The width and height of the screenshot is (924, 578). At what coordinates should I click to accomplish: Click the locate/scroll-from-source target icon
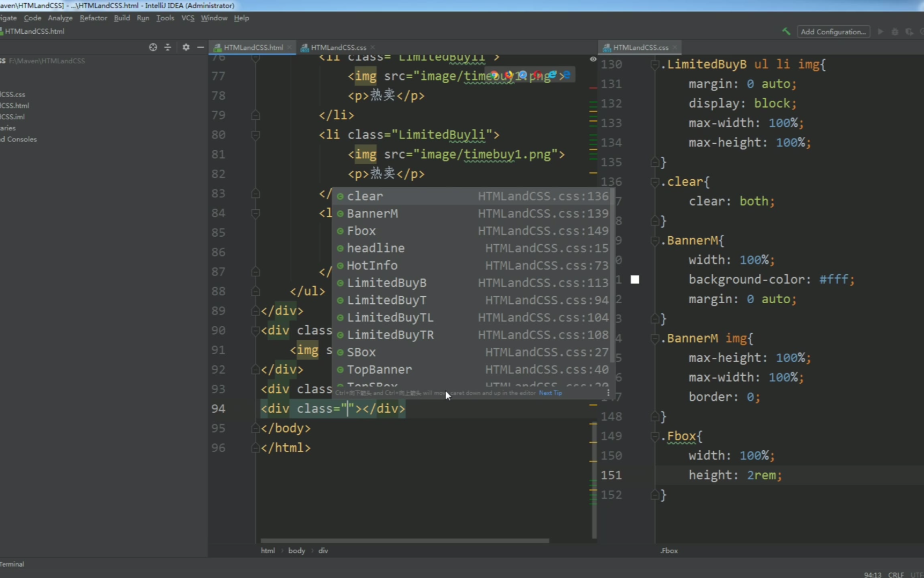pos(153,47)
